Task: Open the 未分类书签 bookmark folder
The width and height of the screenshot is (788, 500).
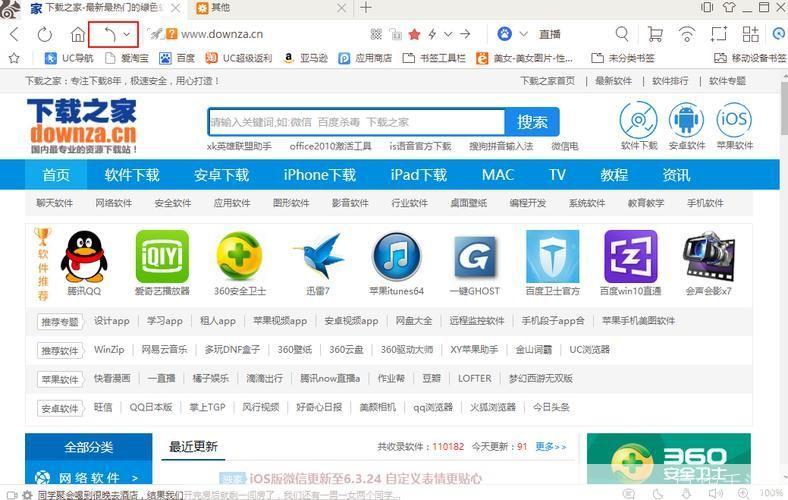Action: (x=623, y=58)
